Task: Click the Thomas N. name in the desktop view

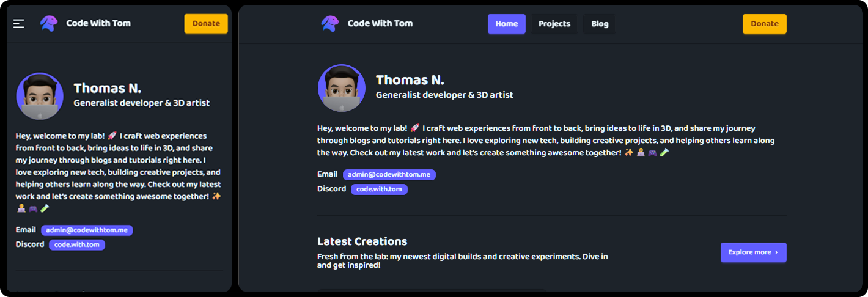Action: point(410,80)
